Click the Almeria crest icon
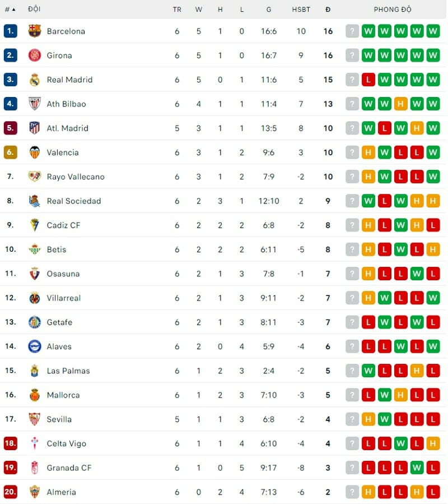Image resolution: width=448 pixels, height=504 pixels. coord(35,492)
